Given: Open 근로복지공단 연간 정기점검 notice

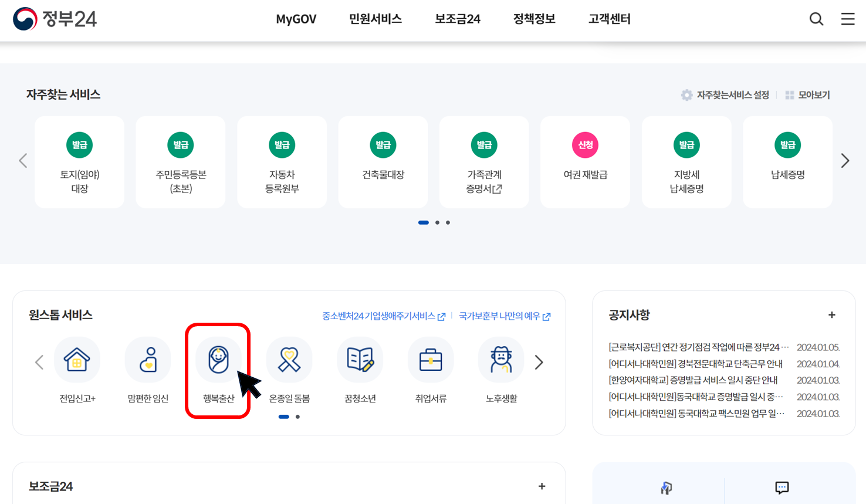Looking at the screenshot, I should coord(699,347).
